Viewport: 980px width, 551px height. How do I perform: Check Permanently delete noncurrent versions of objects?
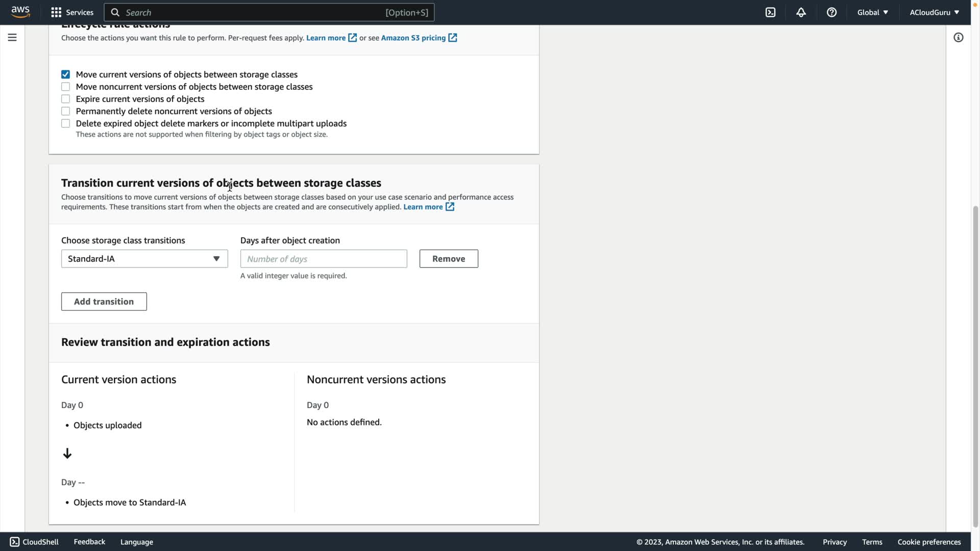pyautogui.click(x=65, y=111)
